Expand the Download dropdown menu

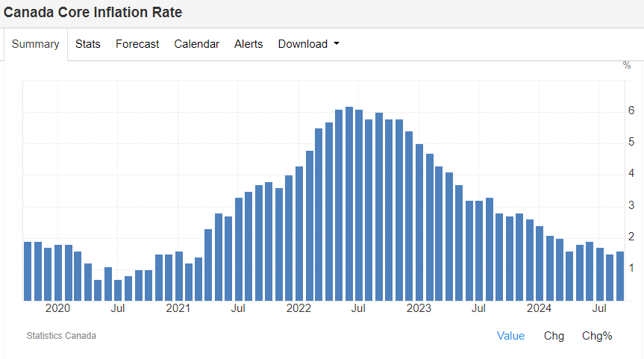pyautogui.click(x=308, y=44)
